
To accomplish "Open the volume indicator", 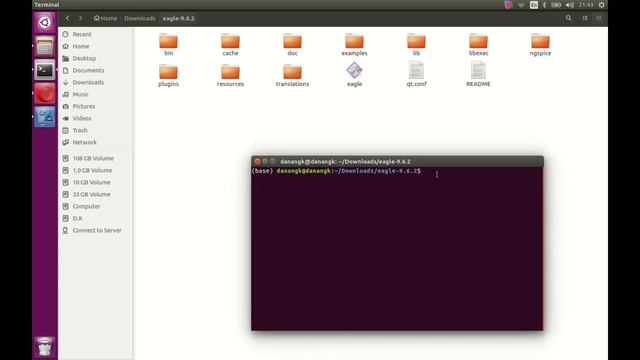I will 570,5.
